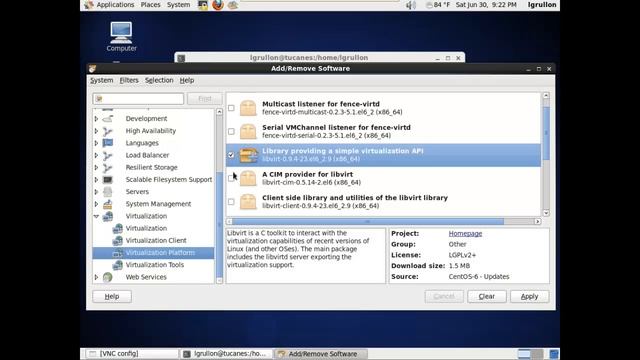640x360 pixels.
Task: Open the Places menu in top panel
Action: (150, 5)
